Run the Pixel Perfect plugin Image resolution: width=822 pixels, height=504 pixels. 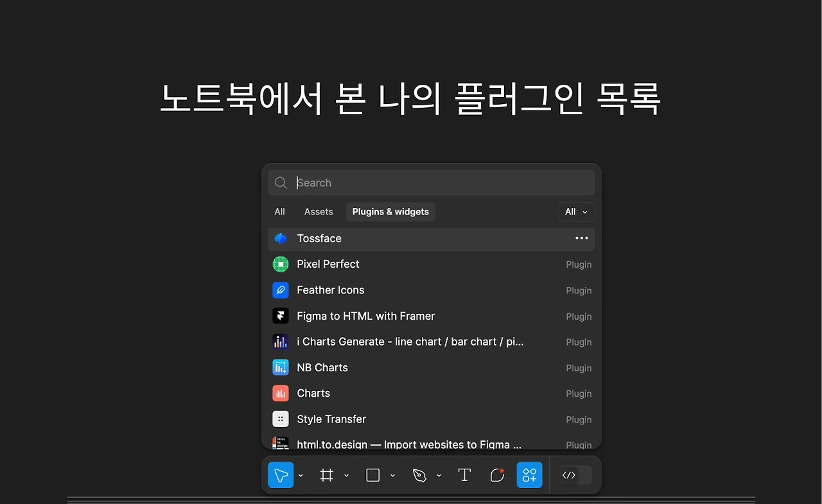pos(432,264)
